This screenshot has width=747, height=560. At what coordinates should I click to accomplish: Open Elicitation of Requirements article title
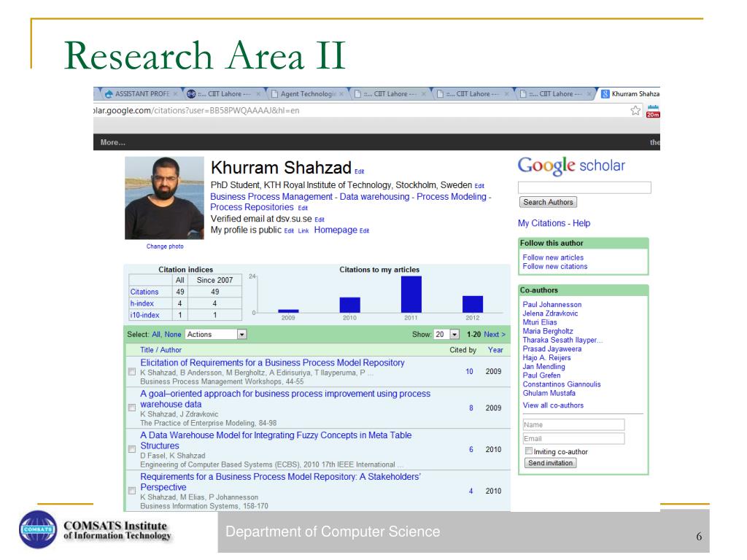click(272, 363)
